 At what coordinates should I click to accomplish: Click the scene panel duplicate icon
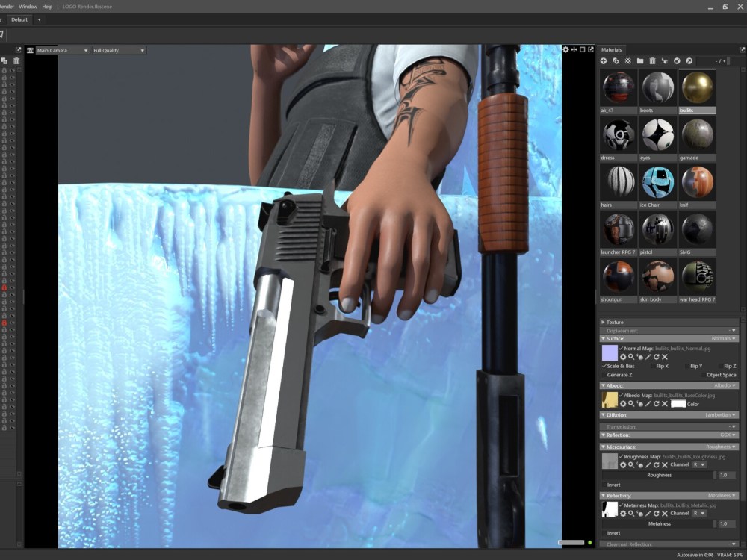click(x=4, y=61)
